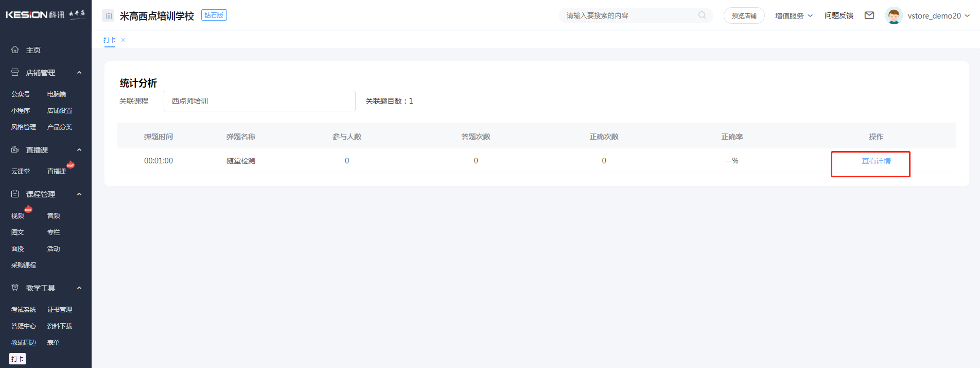The height and width of the screenshot is (368, 980).
Task: Click the 关联课程 field showing 西点师培训
Action: point(259,101)
